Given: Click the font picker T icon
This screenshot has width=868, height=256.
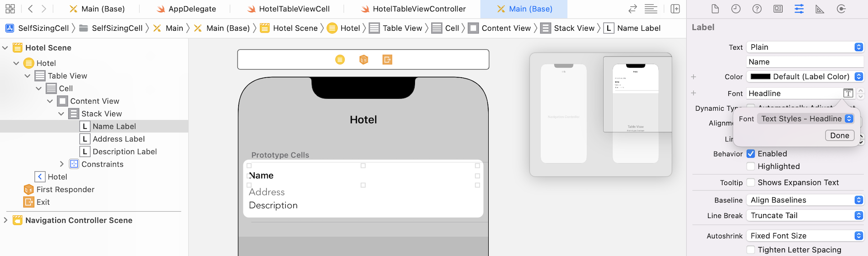Looking at the screenshot, I should click(848, 93).
